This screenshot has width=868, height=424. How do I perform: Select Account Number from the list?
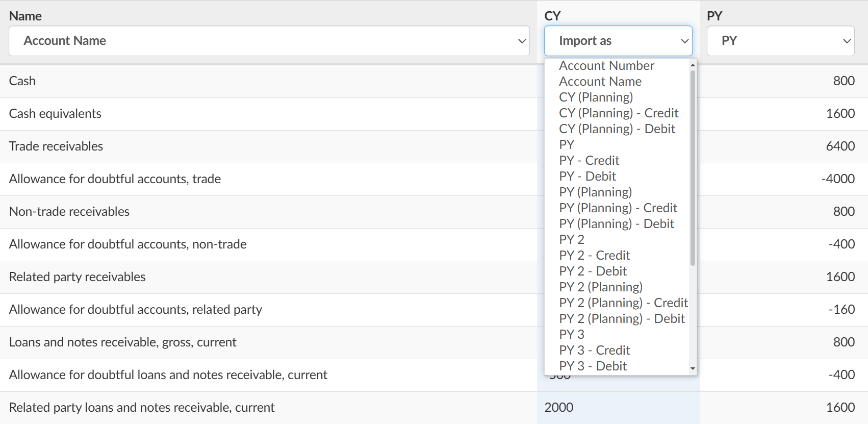pos(606,66)
